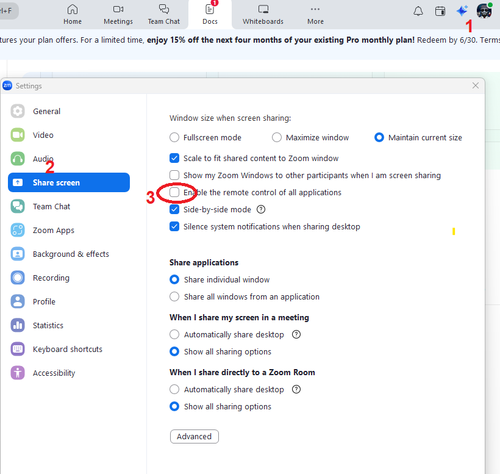Switch to the Docs tab
The width and height of the screenshot is (500, 474).
[x=210, y=14]
